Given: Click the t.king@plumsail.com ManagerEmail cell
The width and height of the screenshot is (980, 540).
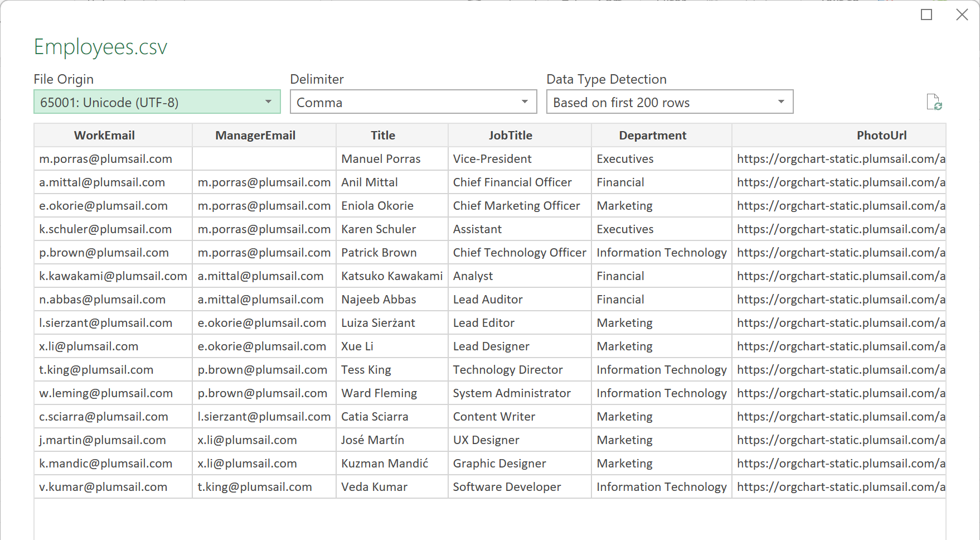Looking at the screenshot, I should [264, 487].
